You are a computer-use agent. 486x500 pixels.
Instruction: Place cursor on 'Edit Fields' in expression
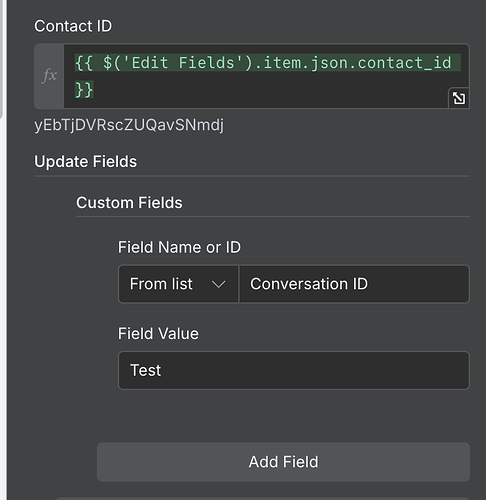[183, 63]
